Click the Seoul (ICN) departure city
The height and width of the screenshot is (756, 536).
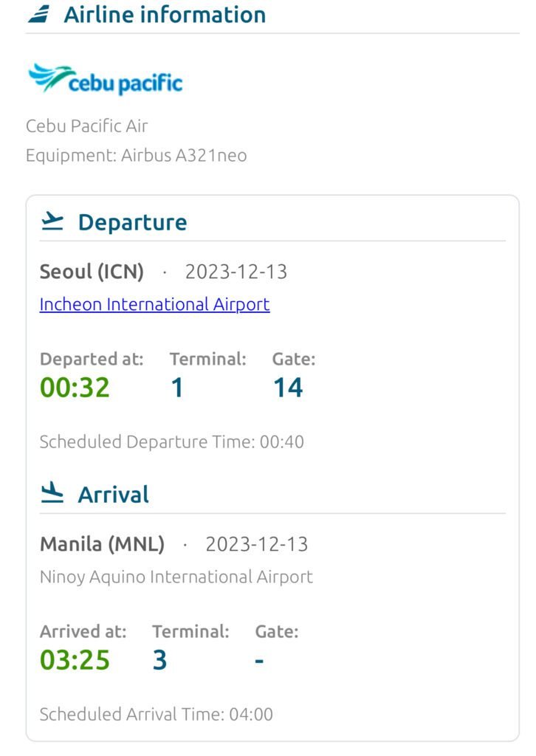tap(92, 272)
